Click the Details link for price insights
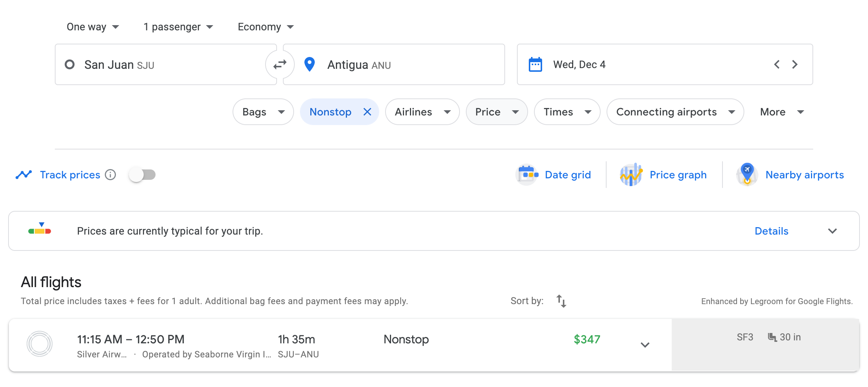868x387 pixels. (771, 231)
